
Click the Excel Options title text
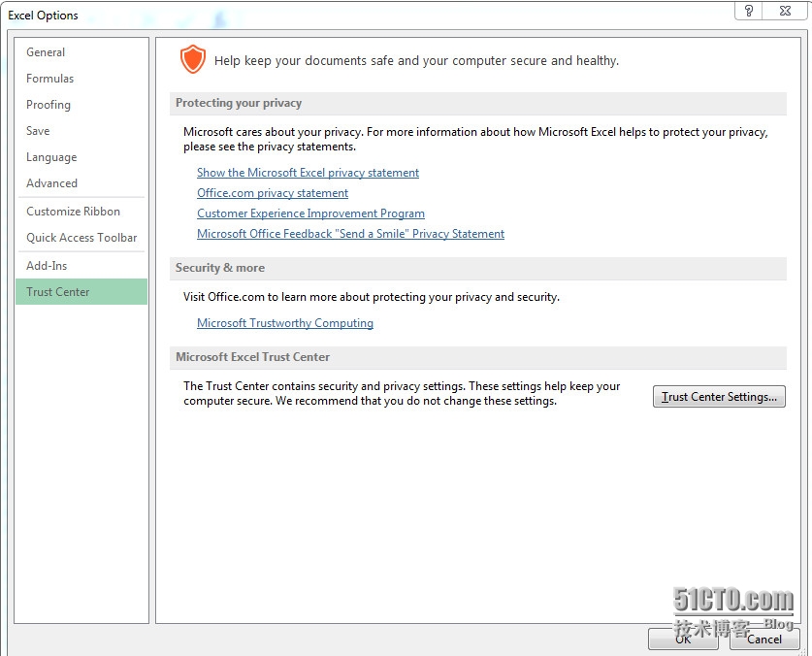(x=43, y=16)
